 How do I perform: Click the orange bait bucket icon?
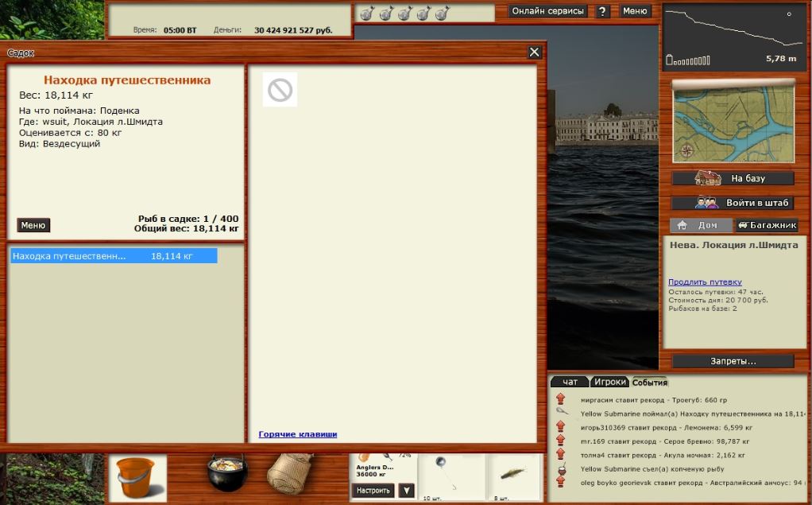(136, 477)
